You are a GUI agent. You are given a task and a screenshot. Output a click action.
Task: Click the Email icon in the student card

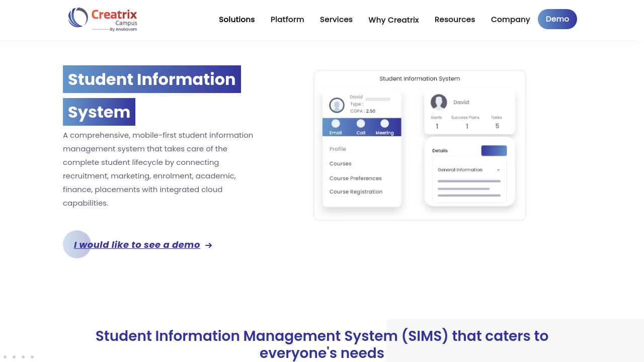click(x=336, y=124)
